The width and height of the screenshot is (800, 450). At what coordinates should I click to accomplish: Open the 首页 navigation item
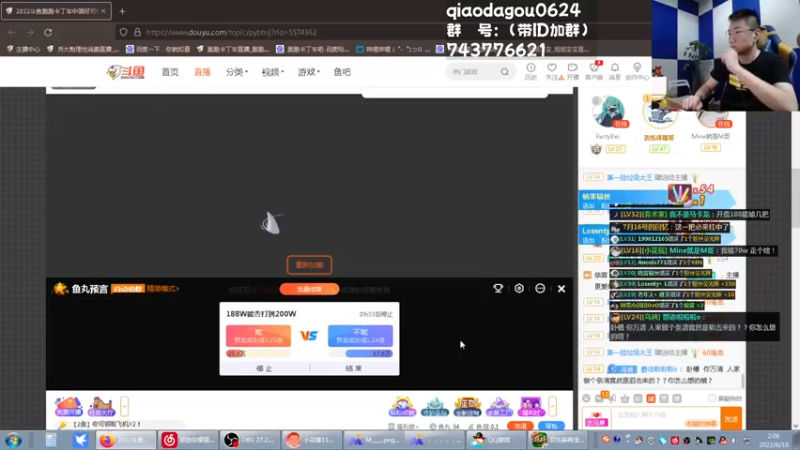pyautogui.click(x=170, y=72)
